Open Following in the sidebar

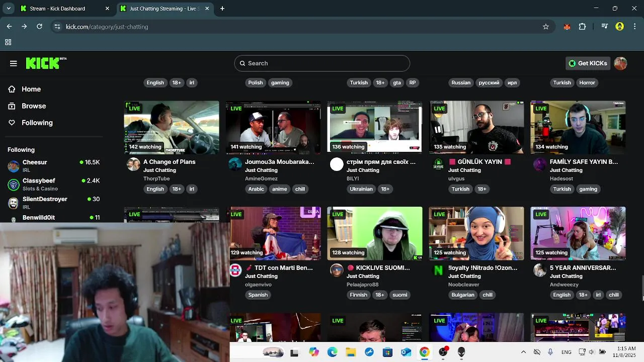point(37,123)
